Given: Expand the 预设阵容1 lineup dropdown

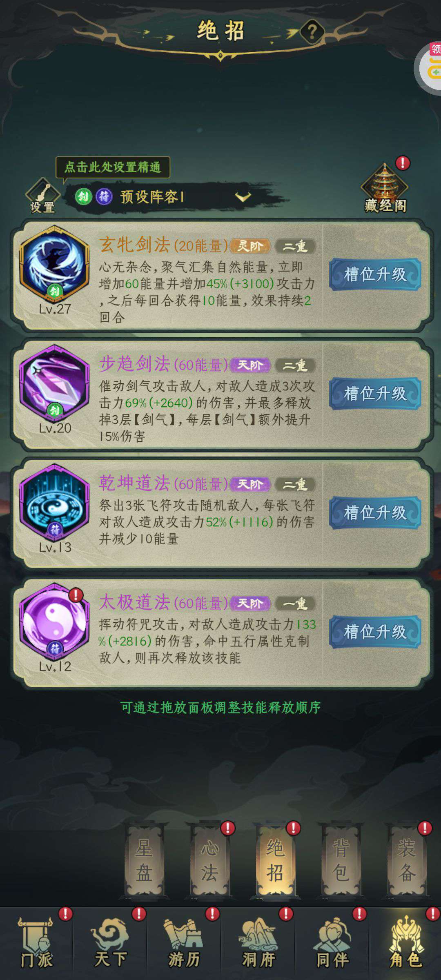Looking at the screenshot, I should pyautogui.click(x=163, y=197).
